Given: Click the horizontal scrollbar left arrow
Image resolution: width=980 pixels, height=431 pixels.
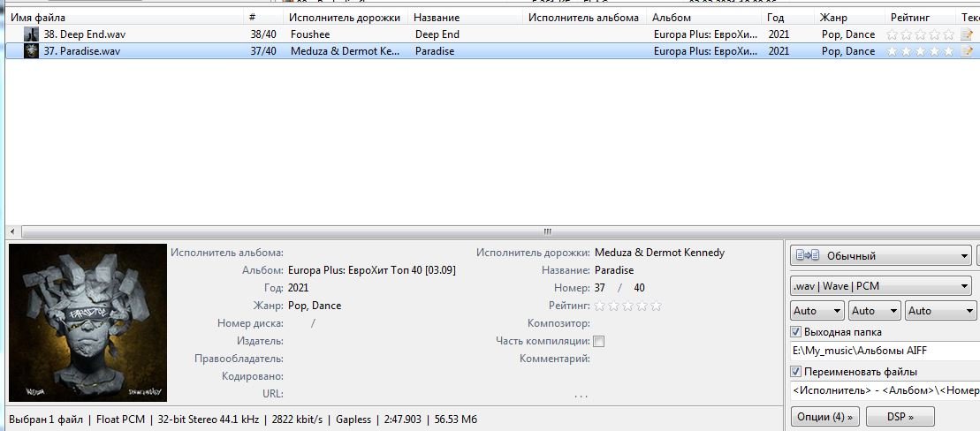Looking at the screenshot, I should [x=14, y=231].
